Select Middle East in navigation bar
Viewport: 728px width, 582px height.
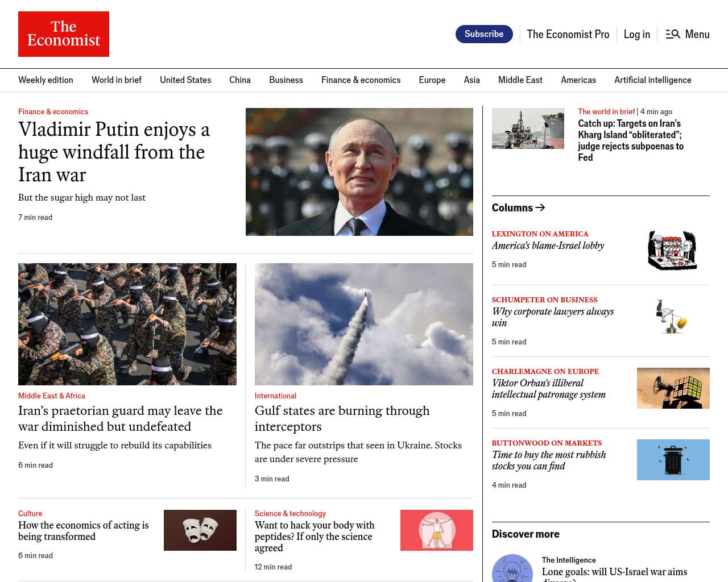(520, 80)
